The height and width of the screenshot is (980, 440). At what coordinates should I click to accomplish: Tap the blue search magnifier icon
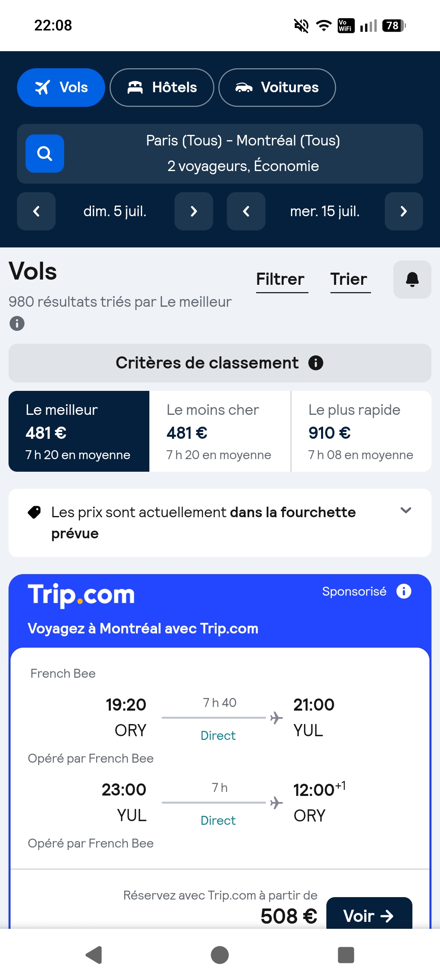(x=45, y=154)
